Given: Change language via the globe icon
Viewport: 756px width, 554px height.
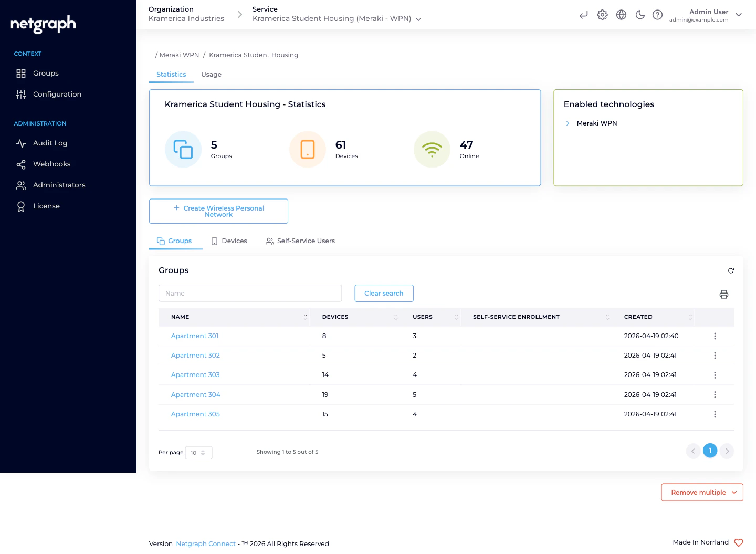Looking at the screenshot, I should click(x=621, y=15).
